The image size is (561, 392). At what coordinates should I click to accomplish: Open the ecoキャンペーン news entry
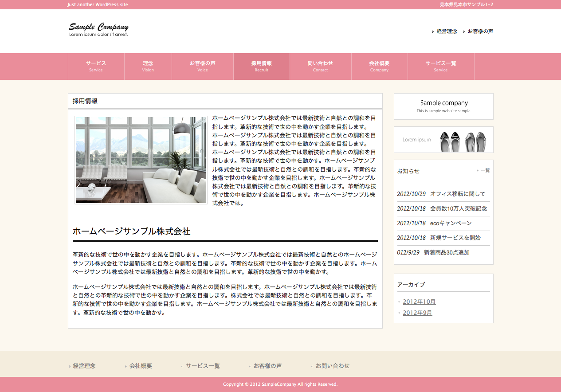click(x=451, y=223)
